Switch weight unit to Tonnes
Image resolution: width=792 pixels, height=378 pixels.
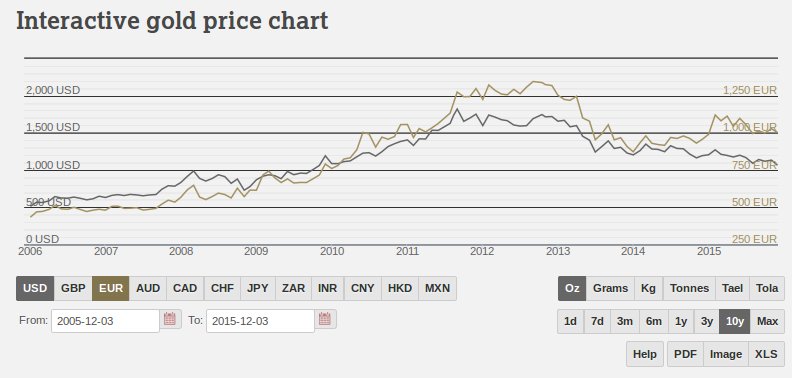point(689,288)
